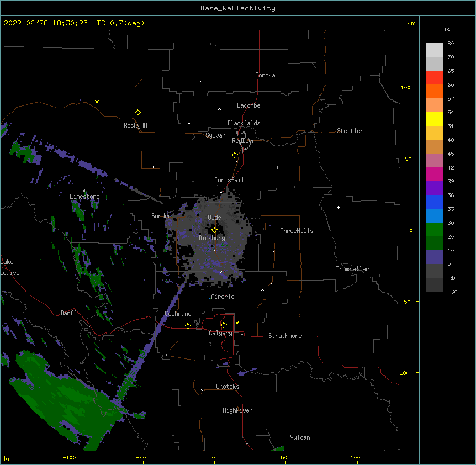Click the km label at bottom left
The height and width of the screenshot is (465, 476).
pyautogui.click(x=8, y=459)
